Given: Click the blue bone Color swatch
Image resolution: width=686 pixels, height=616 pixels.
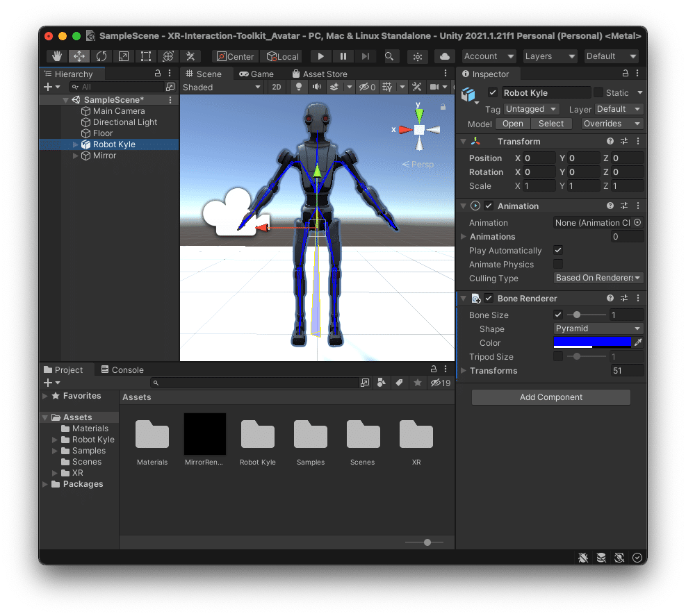Looking at the screenshot, I should coord(591,342).
